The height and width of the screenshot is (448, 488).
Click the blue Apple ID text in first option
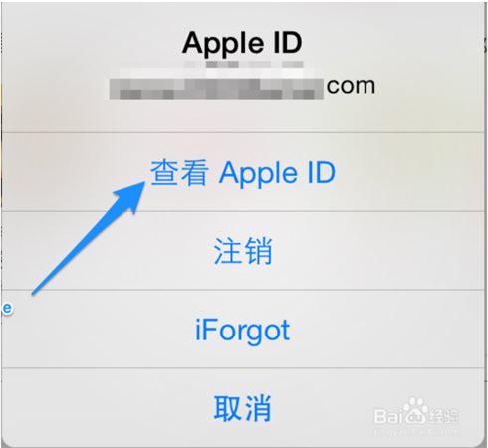pyautogui.click(x=277, y=173)
